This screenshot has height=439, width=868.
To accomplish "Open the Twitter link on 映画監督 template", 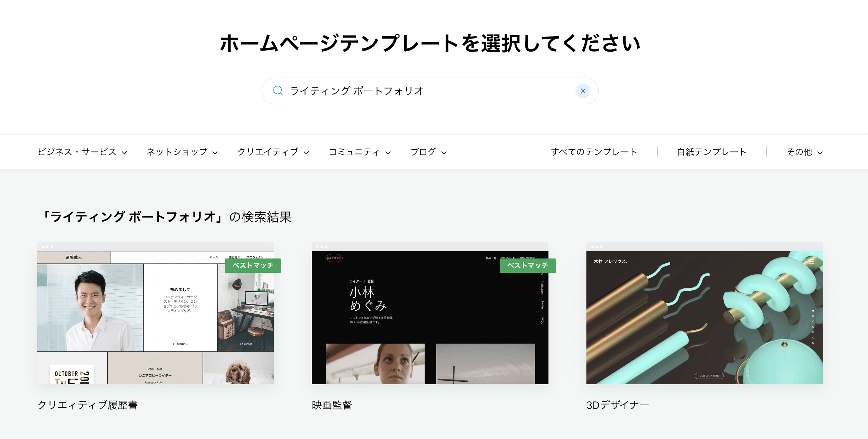I will 542,306.
